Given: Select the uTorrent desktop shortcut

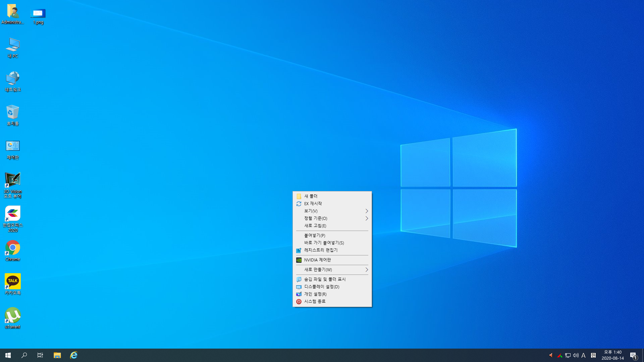Looking at the screenshot, I should pos(13,318).
